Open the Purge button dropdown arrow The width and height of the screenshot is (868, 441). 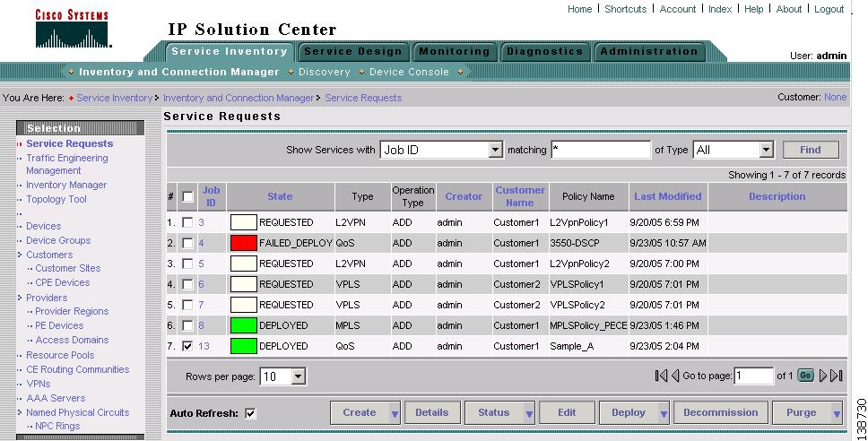[837, 413]
